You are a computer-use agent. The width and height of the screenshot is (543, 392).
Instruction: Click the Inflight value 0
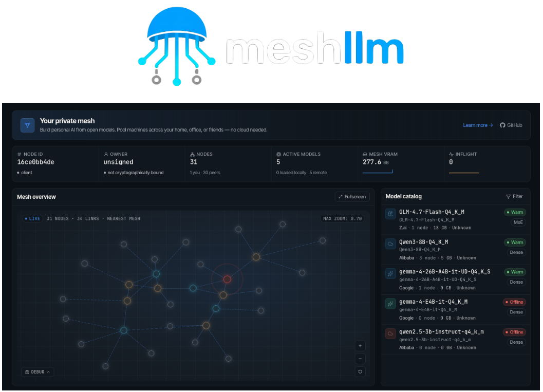pos(451,162)
